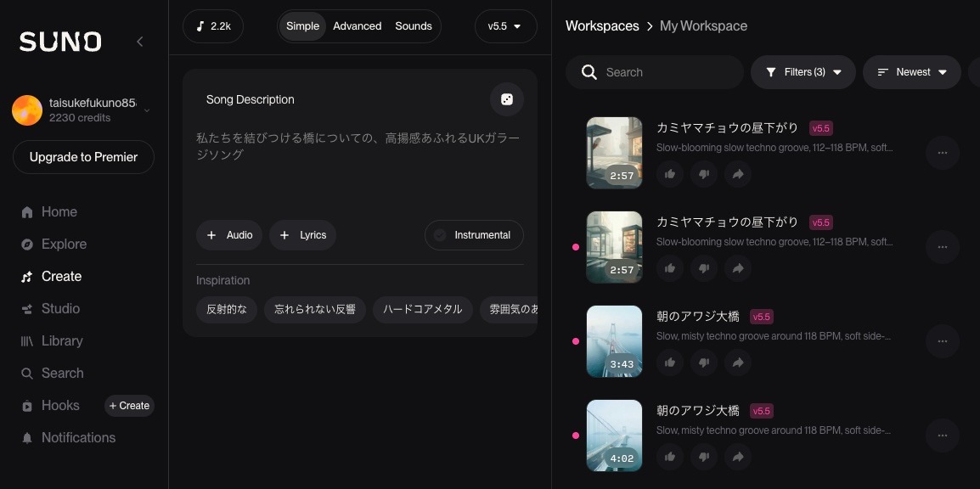
Task: Click the Upgrade to Premier button
Action: (83, 157)
